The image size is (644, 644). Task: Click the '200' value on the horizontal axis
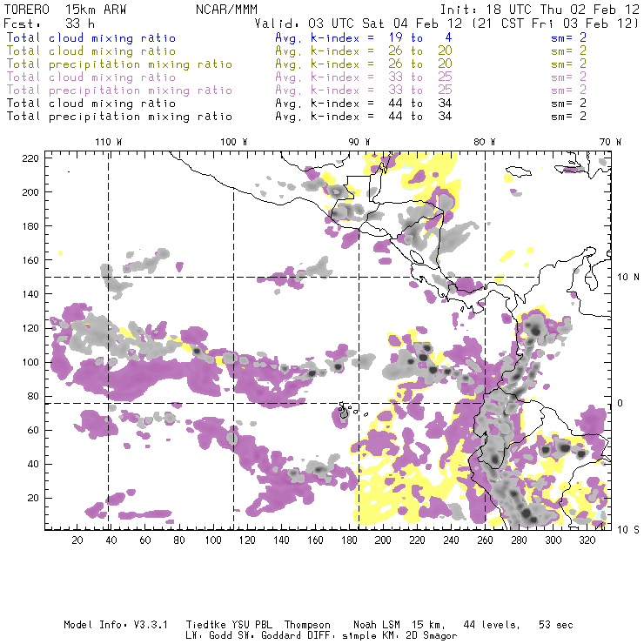click(x=383, y=540)
